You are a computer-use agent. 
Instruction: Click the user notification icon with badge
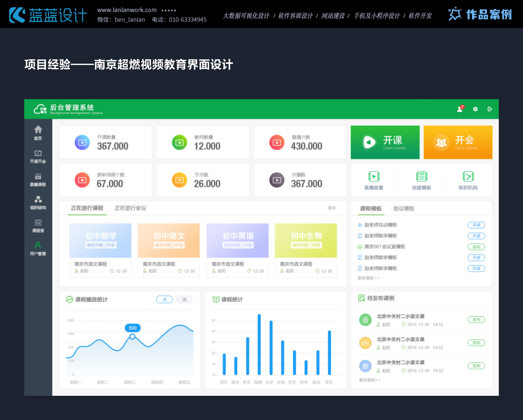point(460,109)
